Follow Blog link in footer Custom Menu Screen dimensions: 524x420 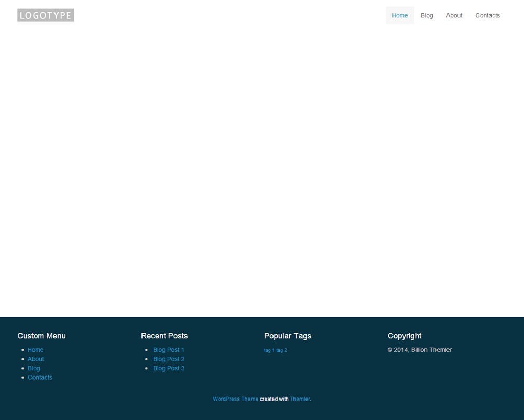tap(34, 368)
